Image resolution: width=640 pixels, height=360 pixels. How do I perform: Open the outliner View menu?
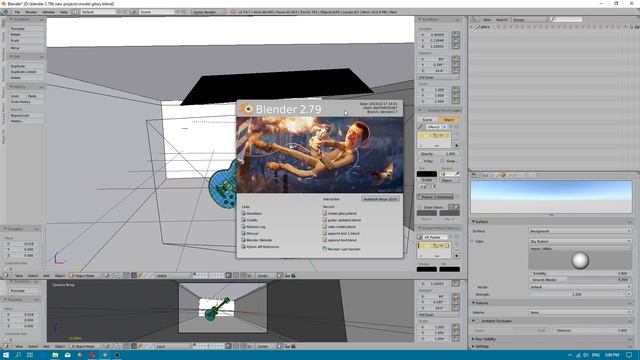487,20
